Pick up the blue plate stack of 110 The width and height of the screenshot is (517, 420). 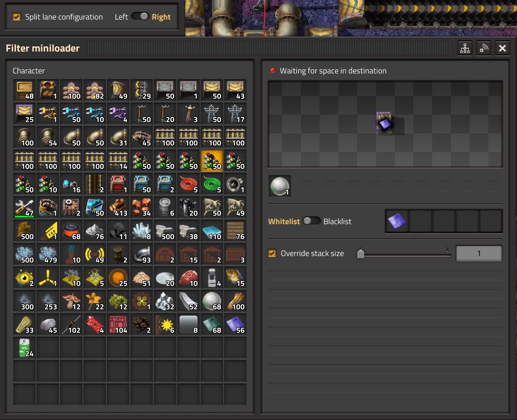(212, 230)
